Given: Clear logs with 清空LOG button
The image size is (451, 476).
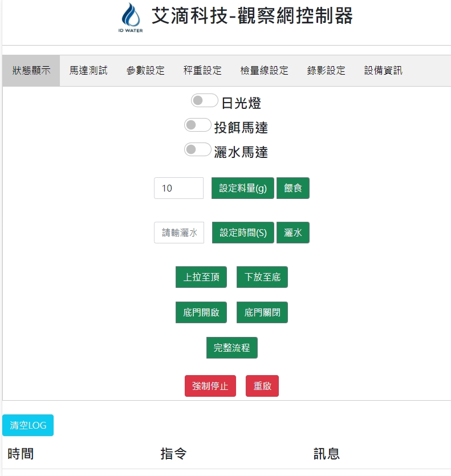Looking at the screenshot, I should tap(28, 425).
